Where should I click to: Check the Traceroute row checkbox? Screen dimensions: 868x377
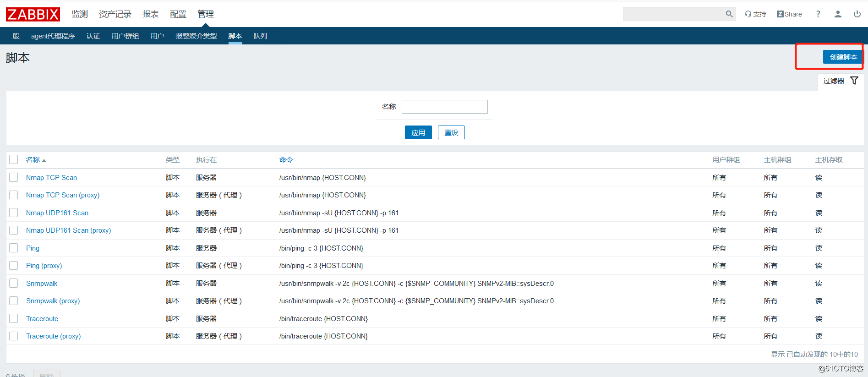click(14, 318)
